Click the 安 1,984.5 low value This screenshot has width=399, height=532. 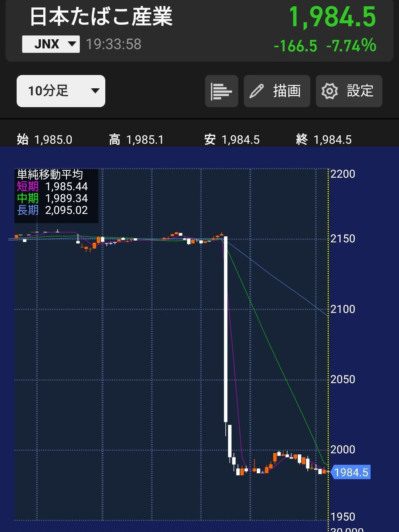(x=232, y=140)
